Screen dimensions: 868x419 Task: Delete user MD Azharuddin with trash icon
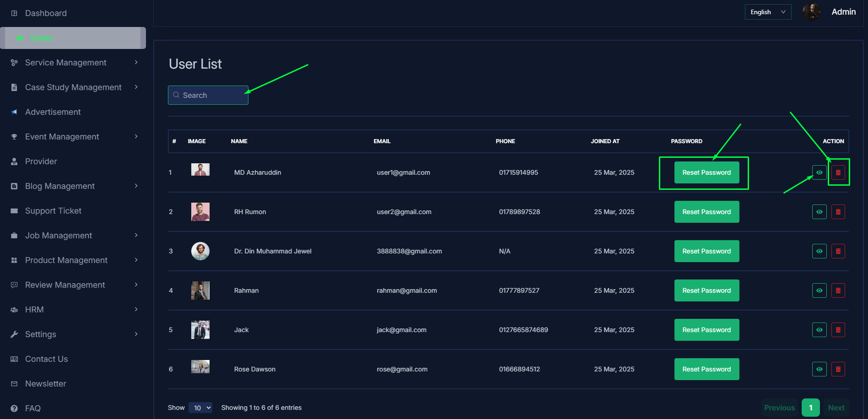point(838,172)
